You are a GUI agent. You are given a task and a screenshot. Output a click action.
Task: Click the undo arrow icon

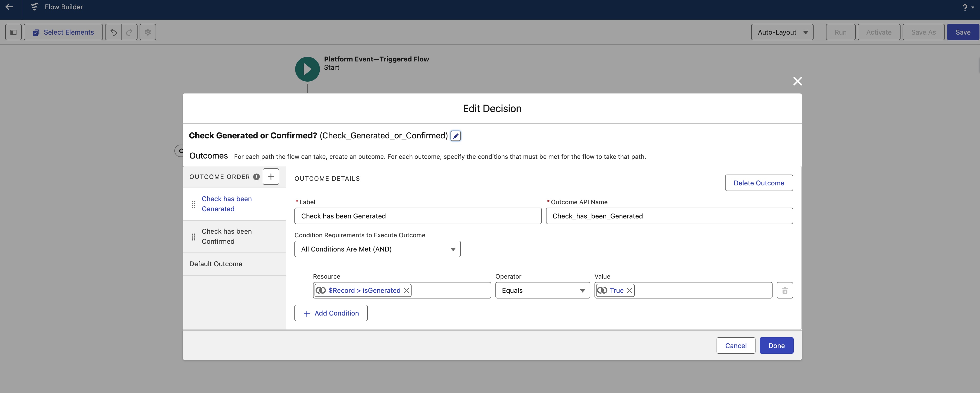click(113, 32)
